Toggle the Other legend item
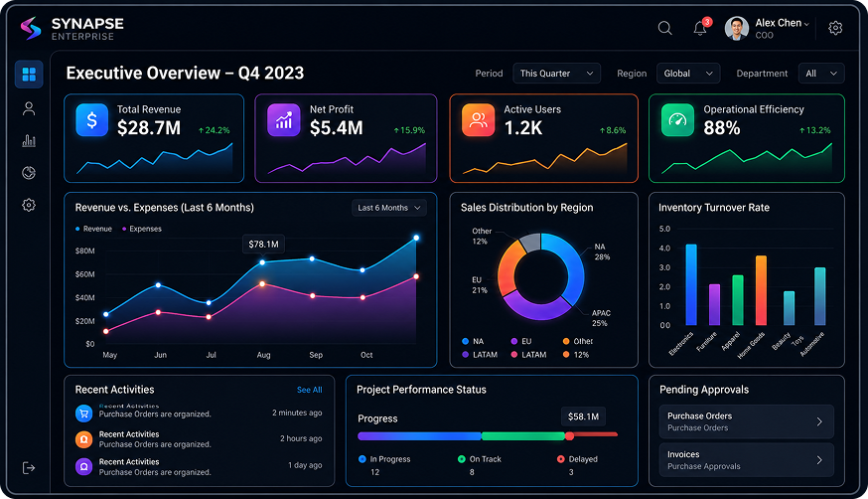 point(578,341)
